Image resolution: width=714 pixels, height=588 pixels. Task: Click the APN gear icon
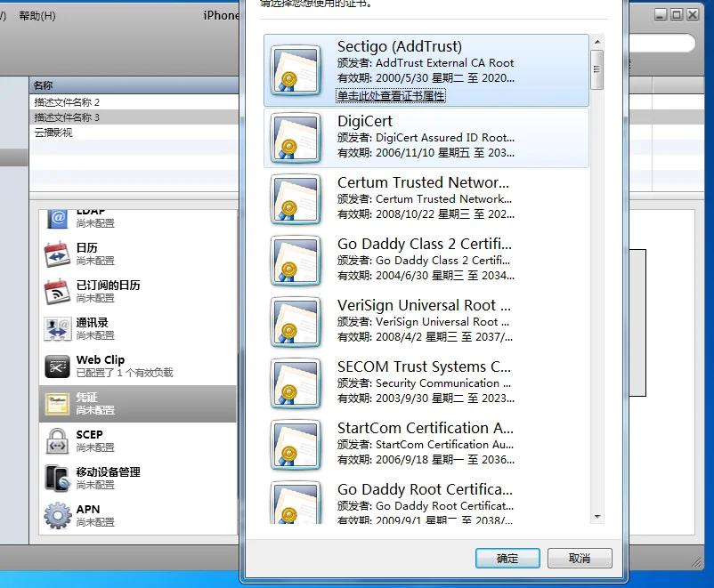58,516
